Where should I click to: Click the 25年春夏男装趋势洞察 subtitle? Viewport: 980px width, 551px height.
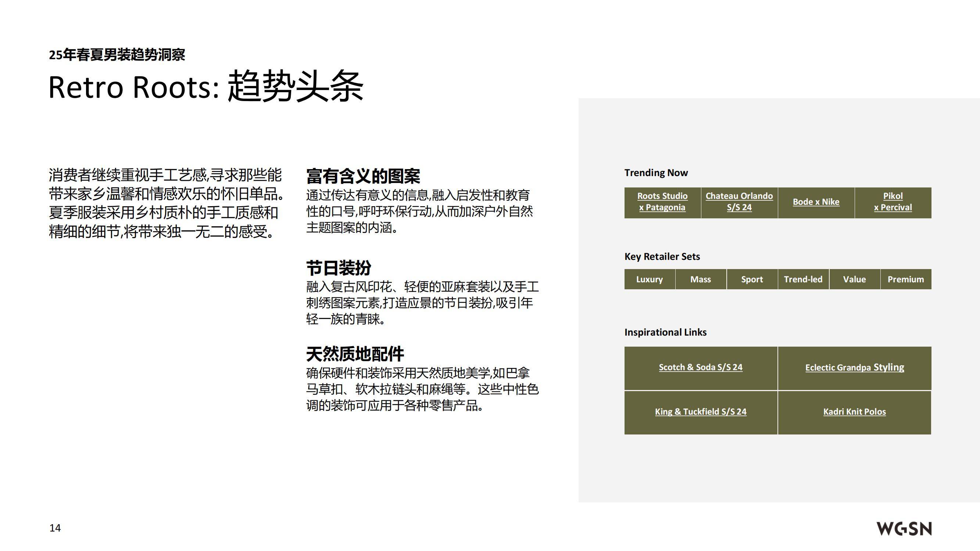click(x=117, y=55)
